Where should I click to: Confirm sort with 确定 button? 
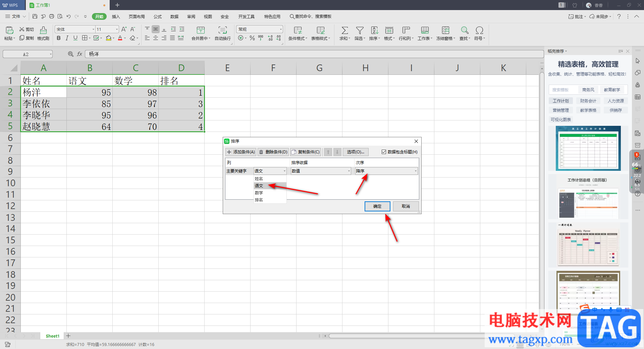[x=377, y=206]
